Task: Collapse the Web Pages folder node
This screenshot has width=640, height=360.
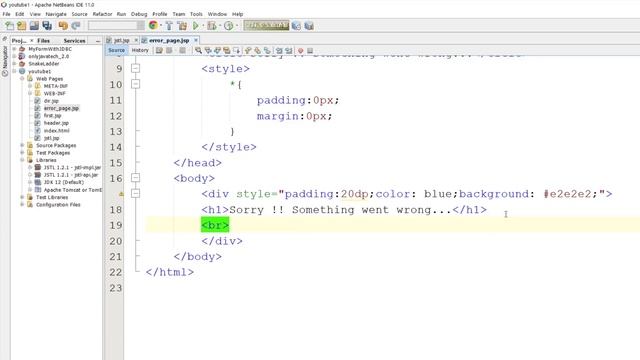Action: point(22,78)
